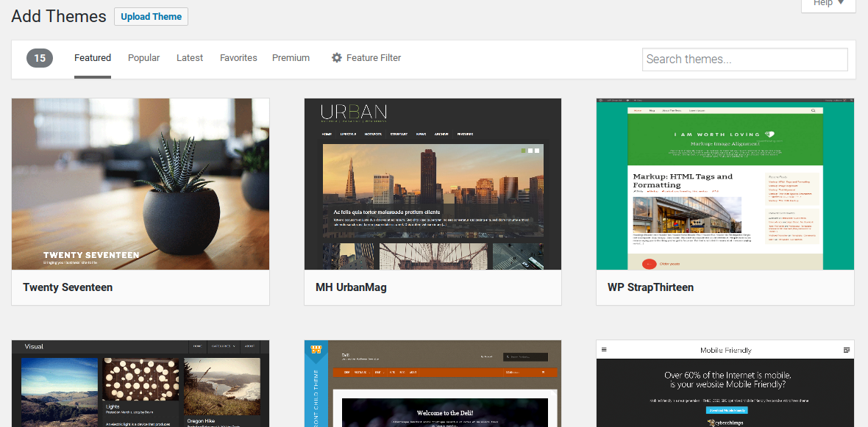This screenshot has width=868, height=427.
Task: Select the Premium tab
Action: (x=291, y=58)
